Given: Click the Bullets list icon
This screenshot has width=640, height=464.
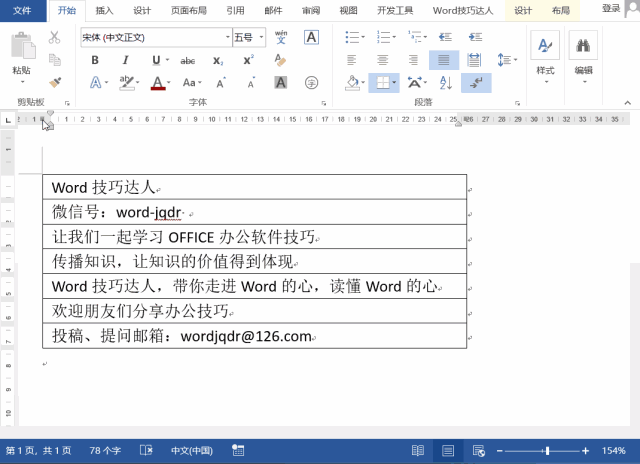Looking at the screenshot, I should click(x=352, y=37).
